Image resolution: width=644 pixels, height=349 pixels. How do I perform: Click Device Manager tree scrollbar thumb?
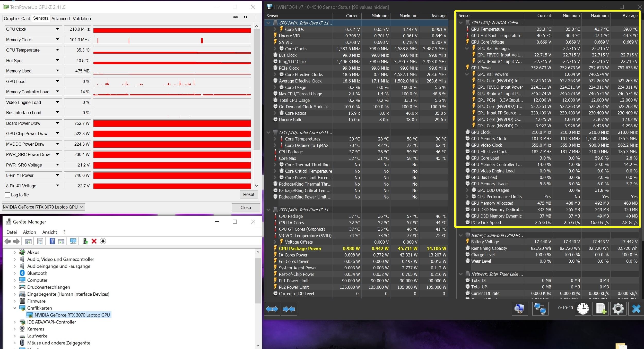(x=258, y=281)
